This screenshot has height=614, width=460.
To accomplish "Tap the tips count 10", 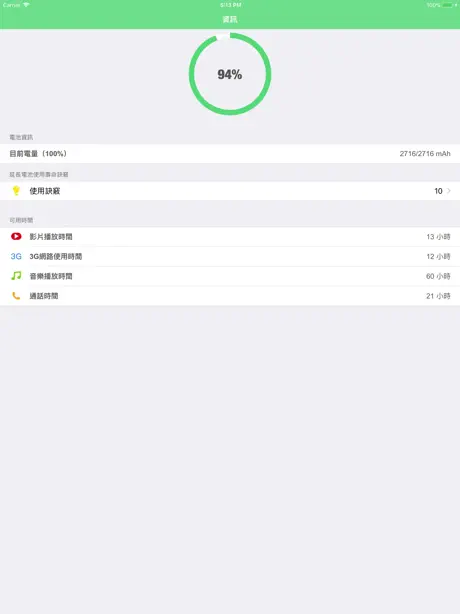I will tap(438, 191).
